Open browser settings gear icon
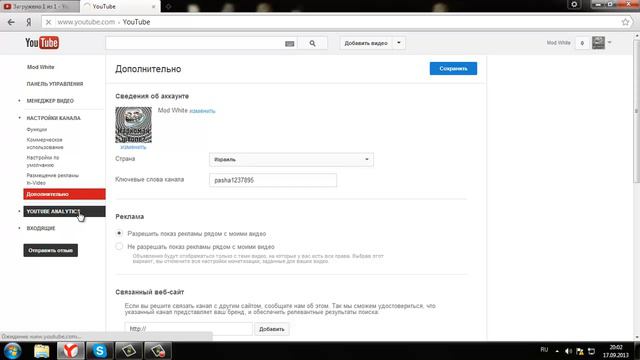The height and width of the screenshot is (360, 640). (x=574, y=4)
